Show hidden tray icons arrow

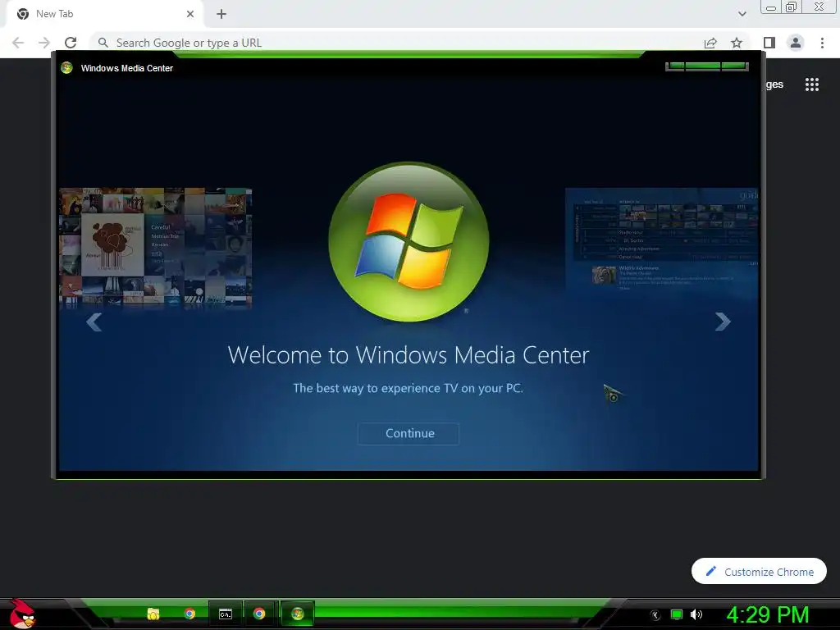tap(655, 615)
